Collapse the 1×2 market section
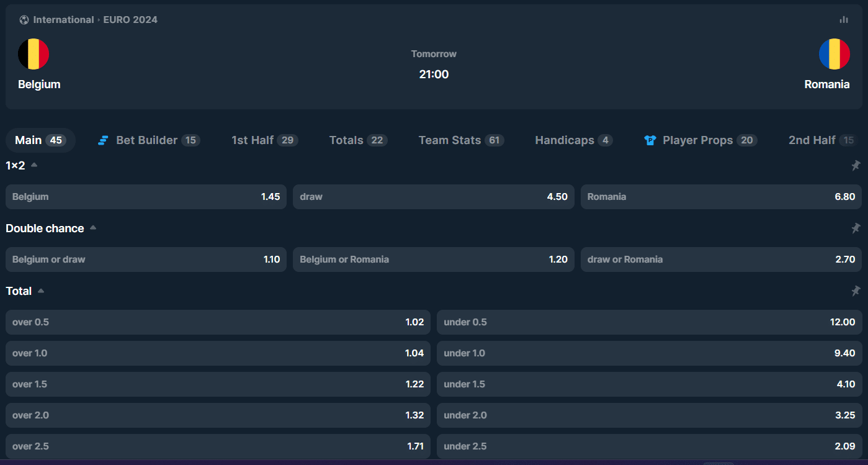Viewport: 868px width, 465px height. pyautogui.click(x=34, y=165)
